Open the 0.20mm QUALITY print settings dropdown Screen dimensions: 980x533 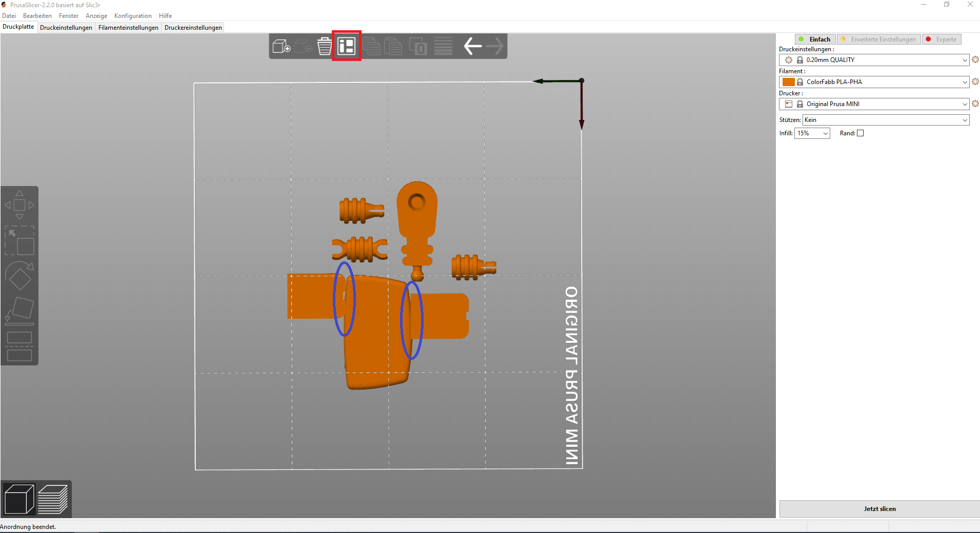pos(874,60)
